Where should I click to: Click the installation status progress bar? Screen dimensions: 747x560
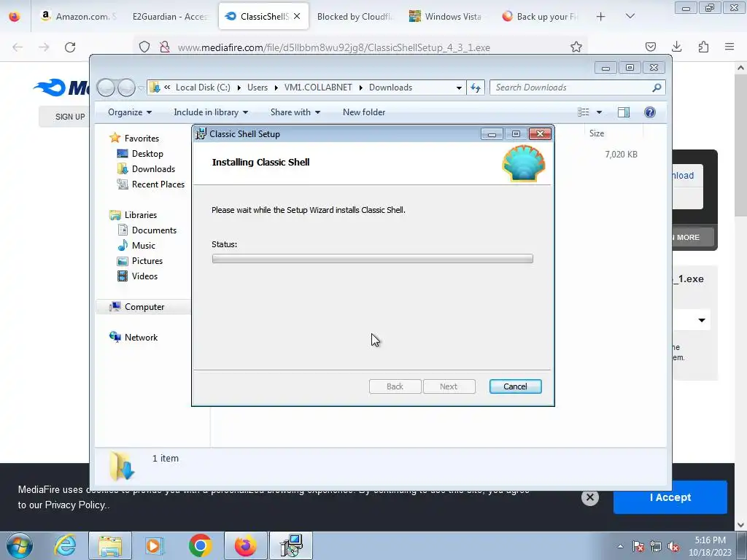click(x=373, y=259)
